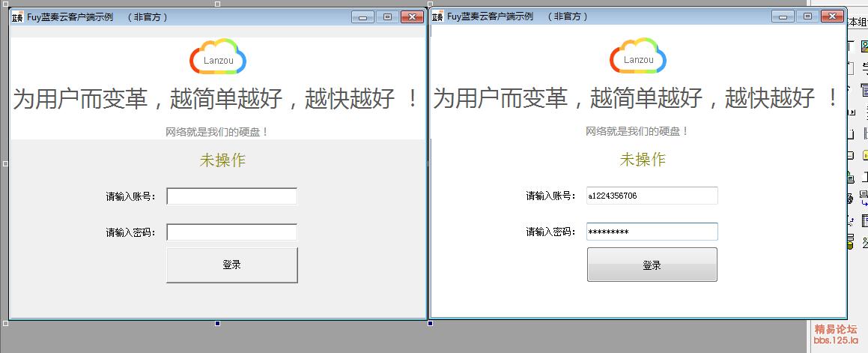The image size is (868, 353).
Task: Select 网络就是我们的硬盘 subtitle in left window
Action: pyautogui.click(x=217, y=132)
